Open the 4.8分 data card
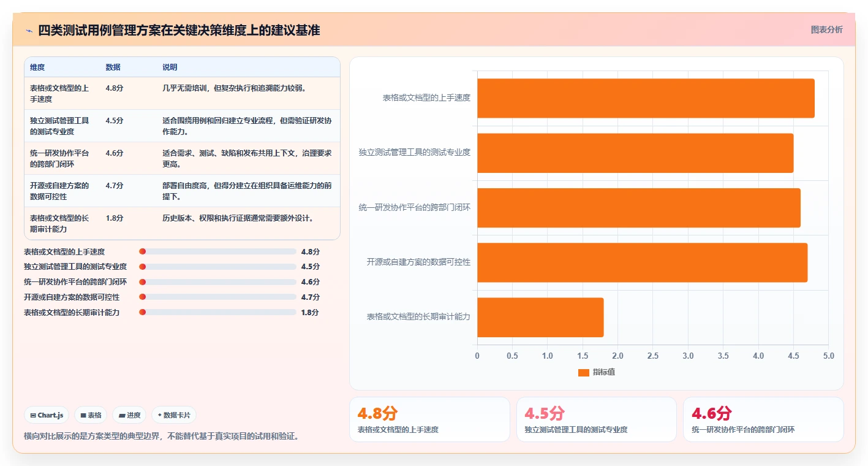This screenshot has height=466, width=868. pyautogui.click(x=429, y=419)
